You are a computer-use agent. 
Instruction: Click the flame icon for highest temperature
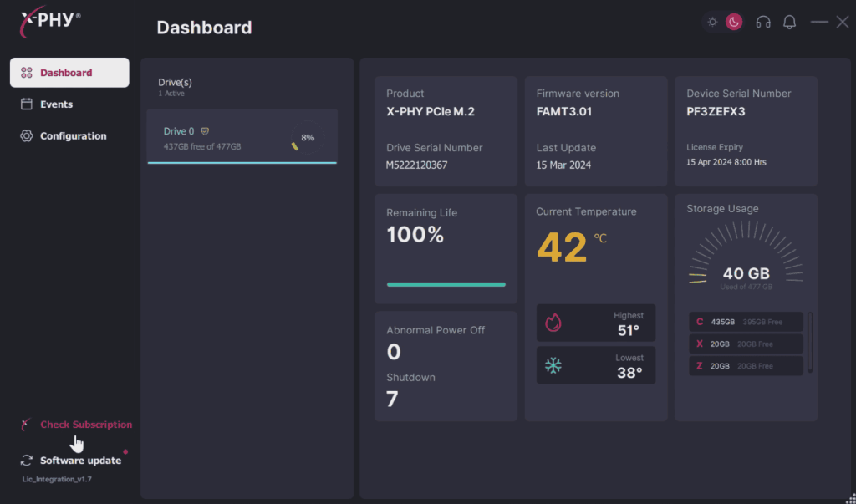click(553, 323)
